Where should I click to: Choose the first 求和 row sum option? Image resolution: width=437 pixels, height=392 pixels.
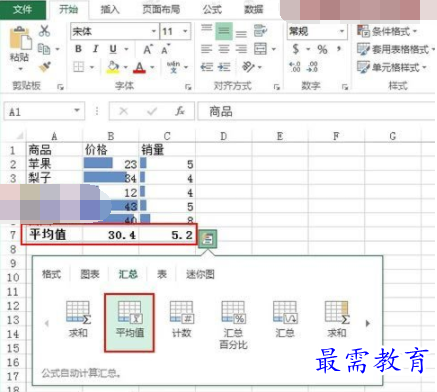78,319
